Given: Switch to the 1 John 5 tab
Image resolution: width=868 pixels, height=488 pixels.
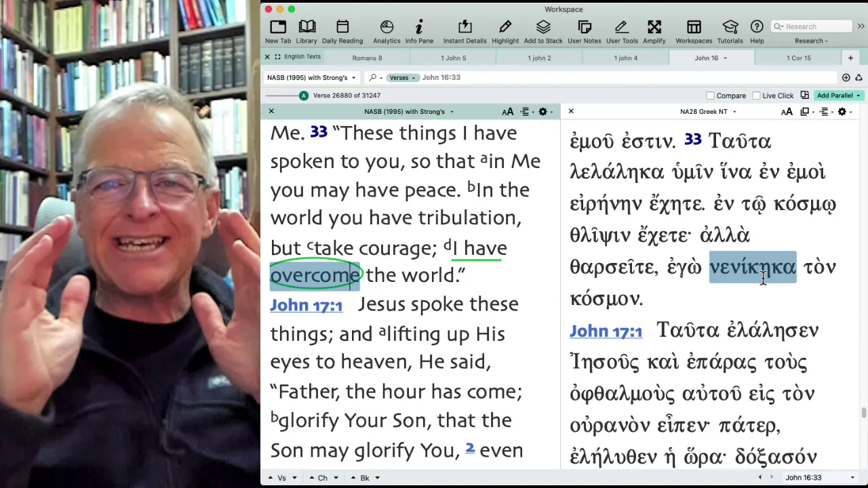Looking at the screenshot, I should tap(454, 58).
